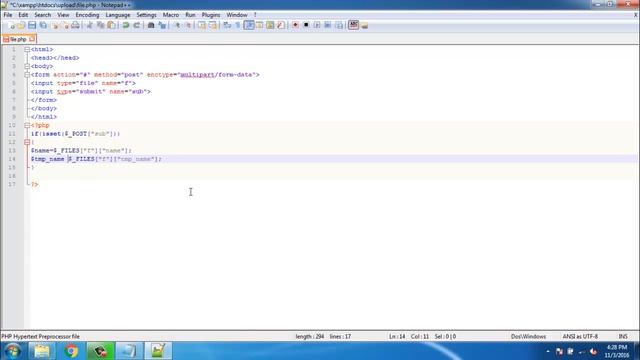This screenshot has height=360, width=640.
Task: Play back the recorded macro
Action: [x=317, y=25]
